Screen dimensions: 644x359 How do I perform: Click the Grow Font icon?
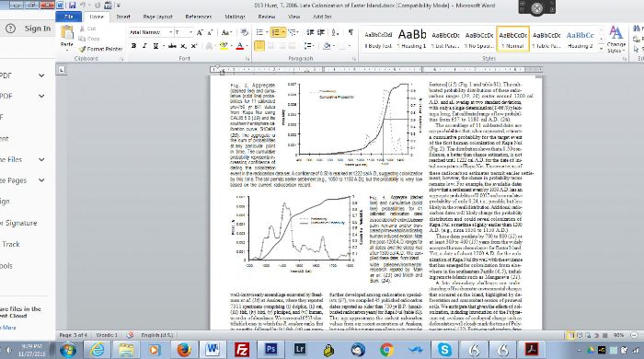(x=200, y=32)
